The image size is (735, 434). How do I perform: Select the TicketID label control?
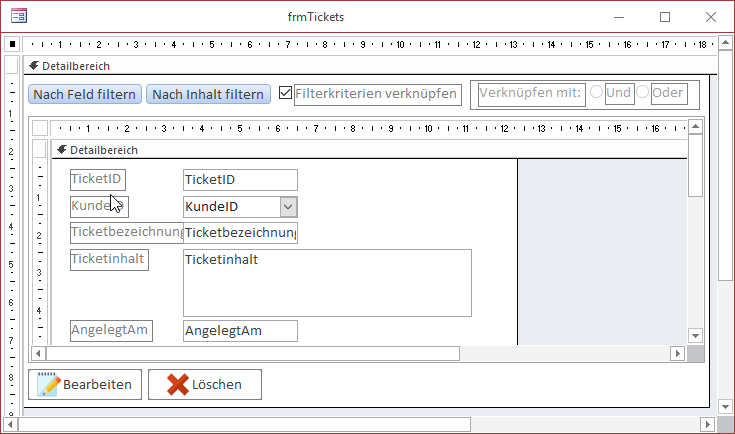pos(98,180)
